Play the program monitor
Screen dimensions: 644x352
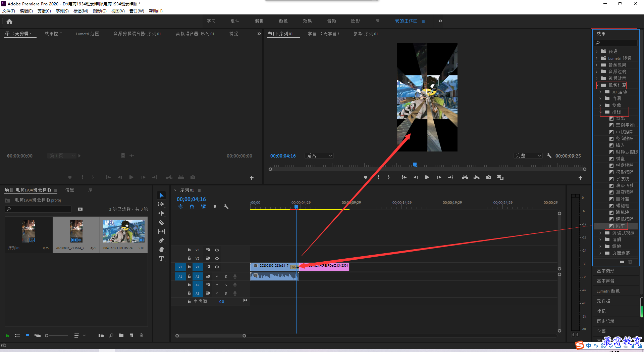click(x=427, y=177)
